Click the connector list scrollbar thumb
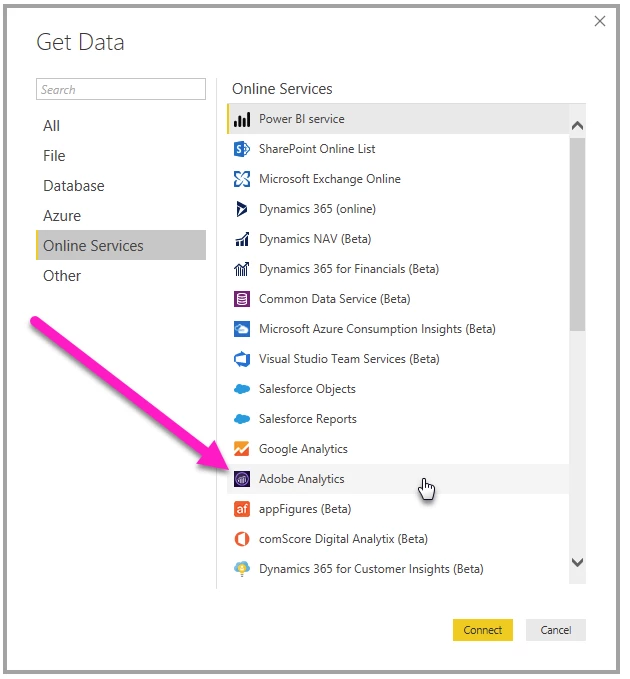The width and height of the screenshot is (630, 679). pyautogui.click(x=577, y=235)
